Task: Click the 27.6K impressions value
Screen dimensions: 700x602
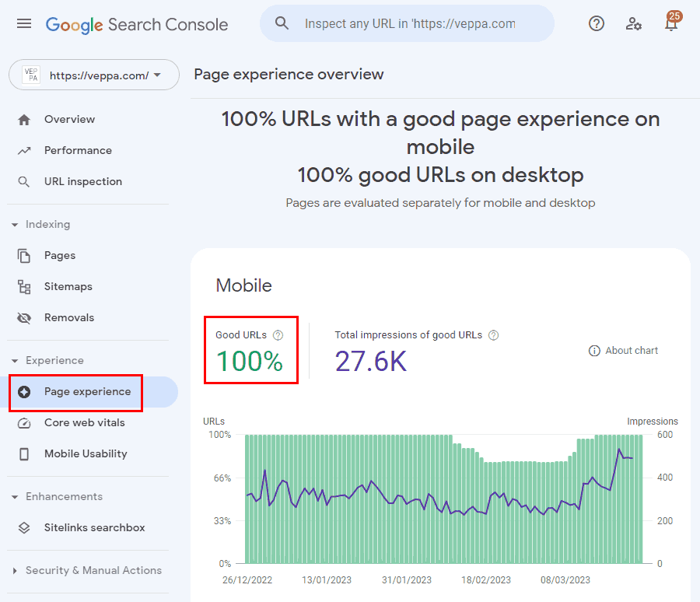Action: pyautogui.click(x=371, y=362)
